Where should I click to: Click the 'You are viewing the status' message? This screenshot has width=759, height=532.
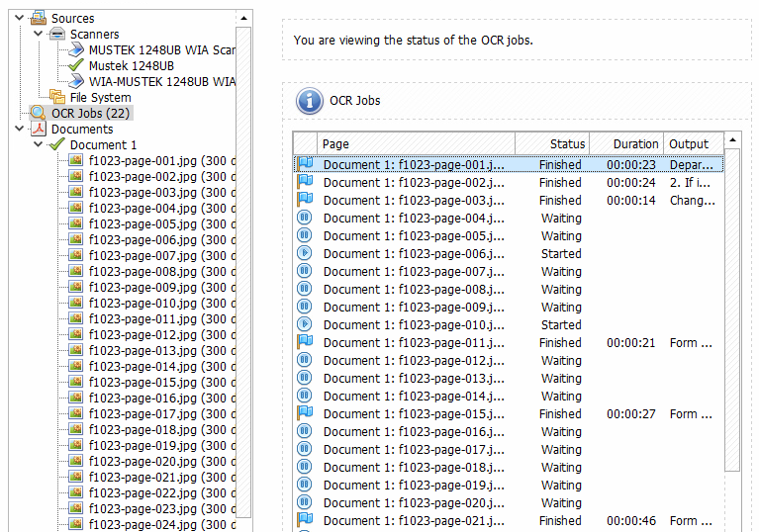[x=413, y=41]
